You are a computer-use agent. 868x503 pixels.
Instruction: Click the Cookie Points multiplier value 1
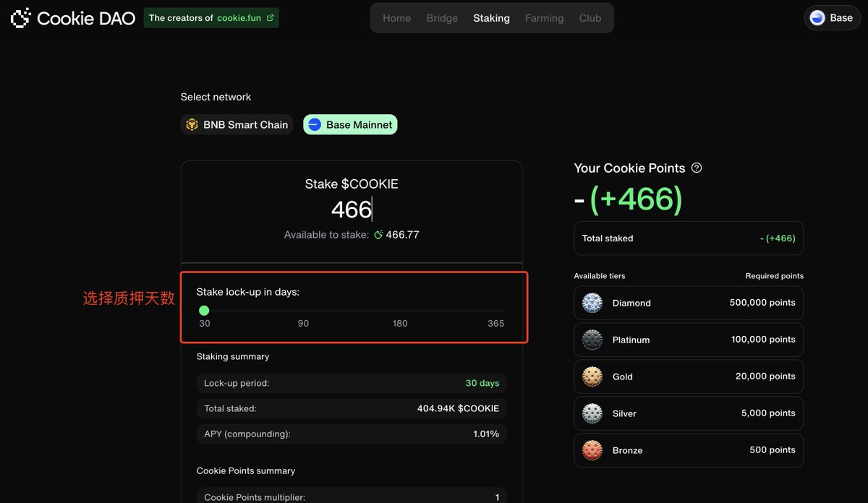(497, 497)
